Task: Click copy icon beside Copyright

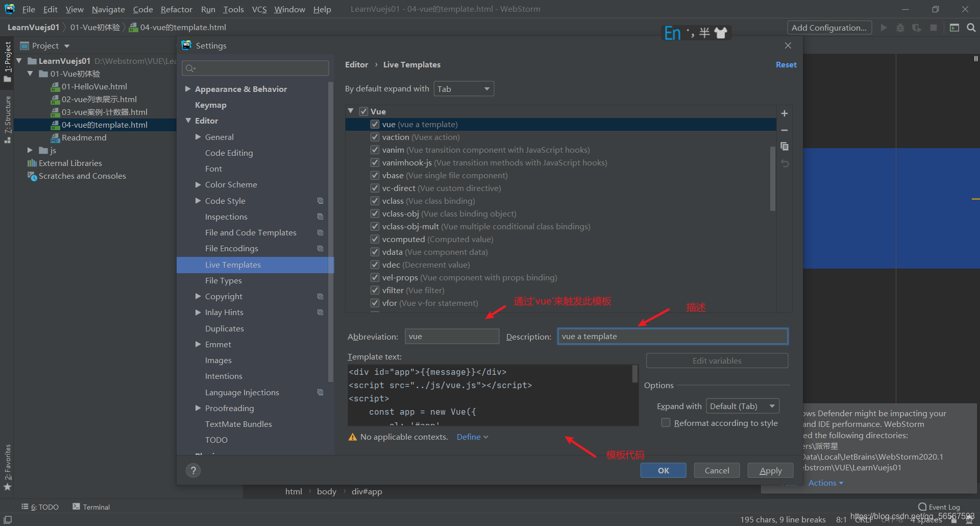Action: 320,296
